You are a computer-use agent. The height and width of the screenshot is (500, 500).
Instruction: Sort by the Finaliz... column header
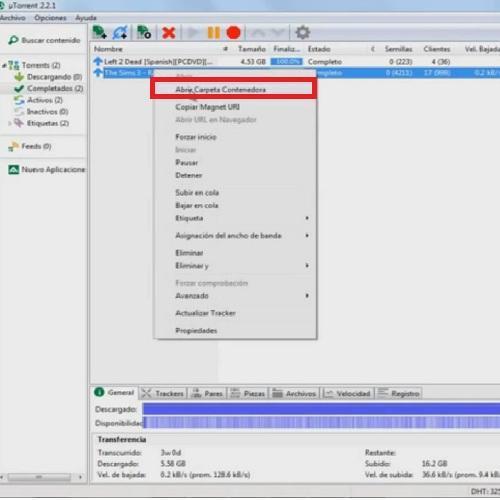(x=287, y=49)
